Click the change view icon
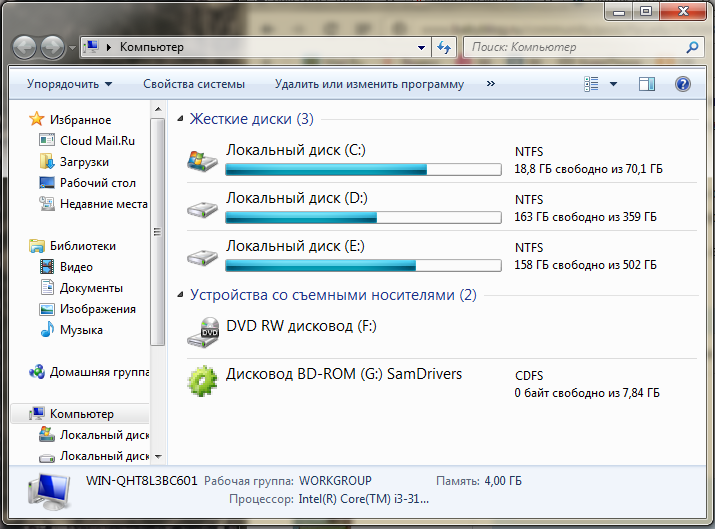 (x=591, y=84)
